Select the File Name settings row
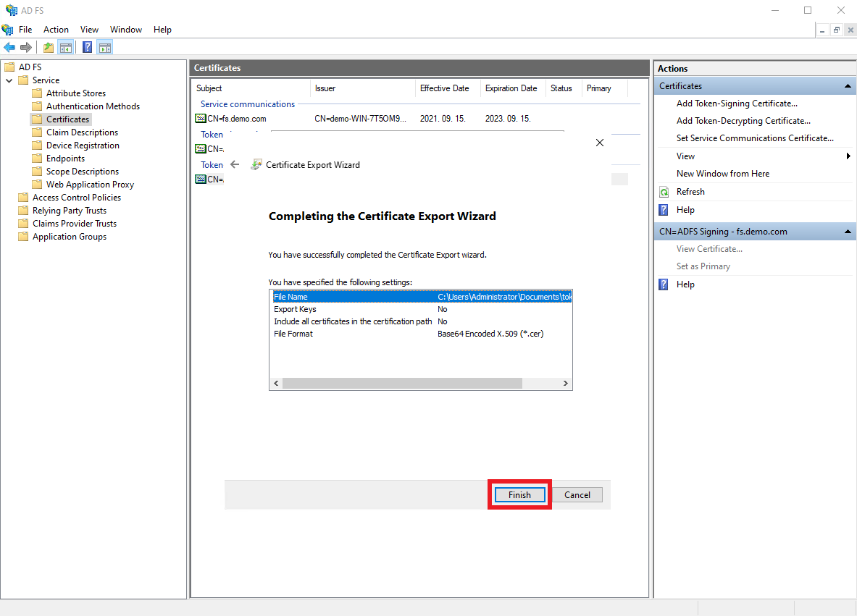Screen dimensions: 857x616 tap(420, 297)
